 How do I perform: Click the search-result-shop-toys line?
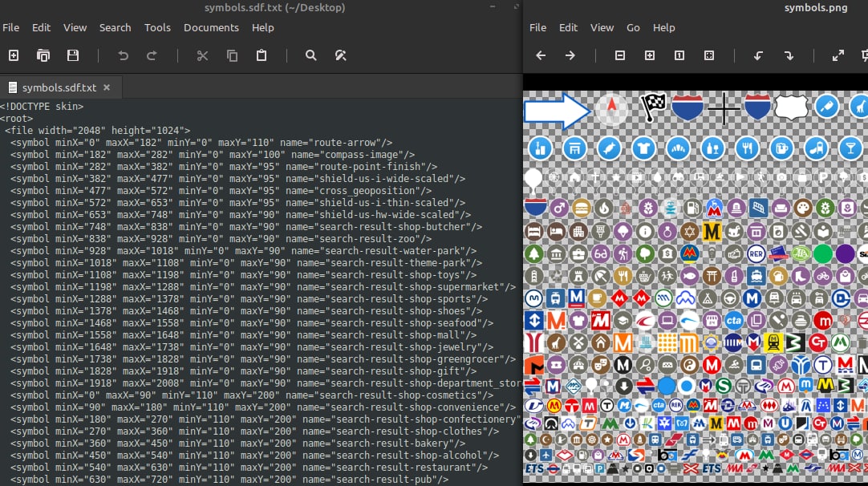point(243,275)
